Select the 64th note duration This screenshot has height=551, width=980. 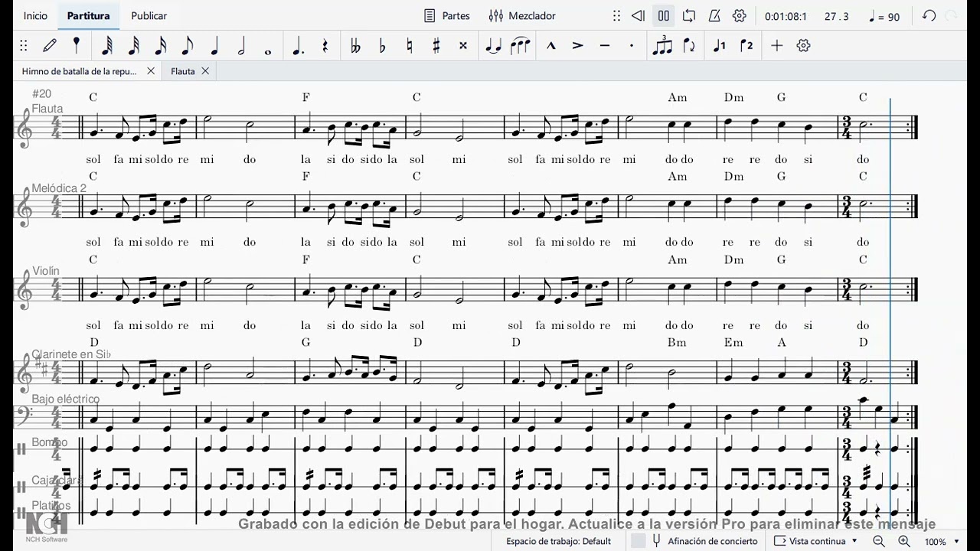106,46
